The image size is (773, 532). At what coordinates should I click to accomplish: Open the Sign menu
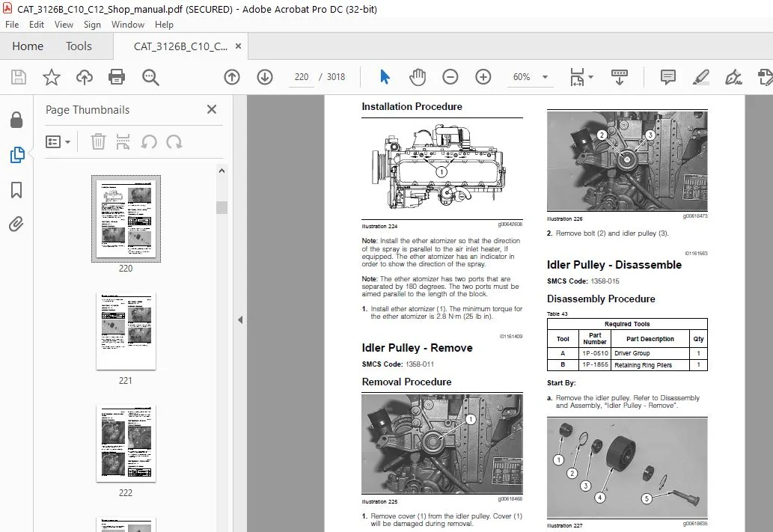(x=92, y=25)
